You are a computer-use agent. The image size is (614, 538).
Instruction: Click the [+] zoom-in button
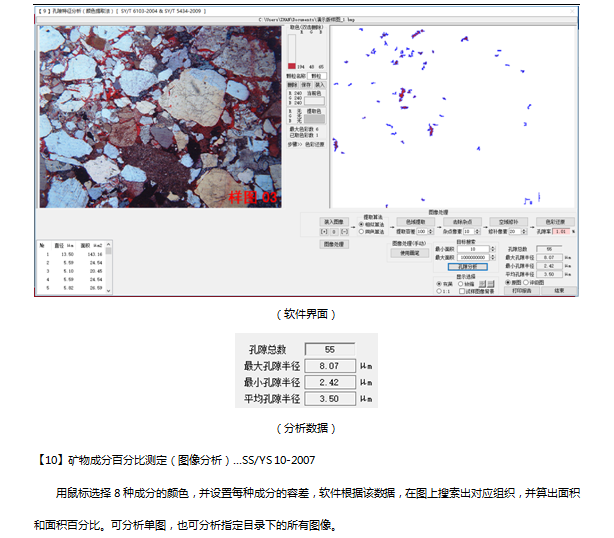323,231
